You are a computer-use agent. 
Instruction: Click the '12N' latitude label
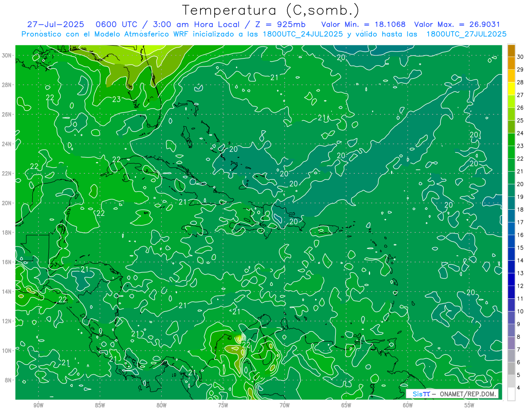[7, 321]
